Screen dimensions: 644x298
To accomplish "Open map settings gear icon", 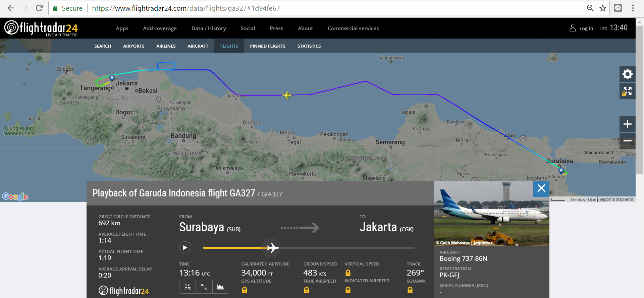I will pyautogui.click(x=627, y=74).
